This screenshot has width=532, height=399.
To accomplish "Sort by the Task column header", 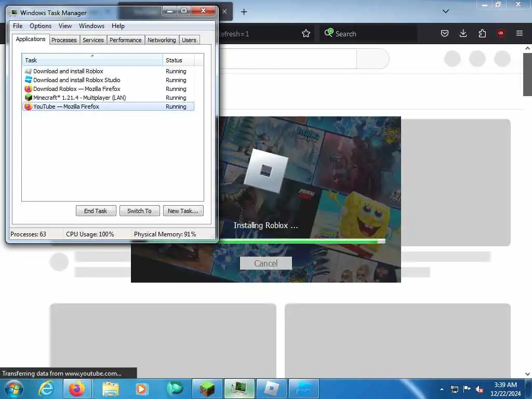I will coord(92,60).
